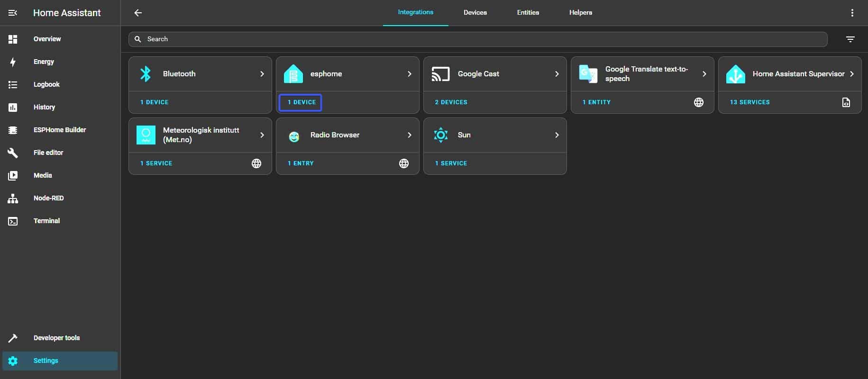Open the Entities tab

(x=528, y=13)
